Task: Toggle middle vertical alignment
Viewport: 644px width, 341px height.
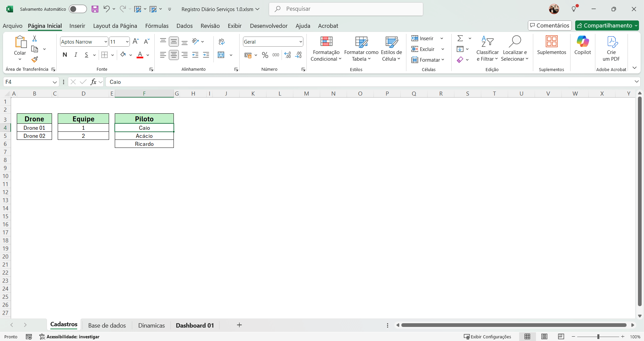Action: pyautogui.click(x=174, y=42)
